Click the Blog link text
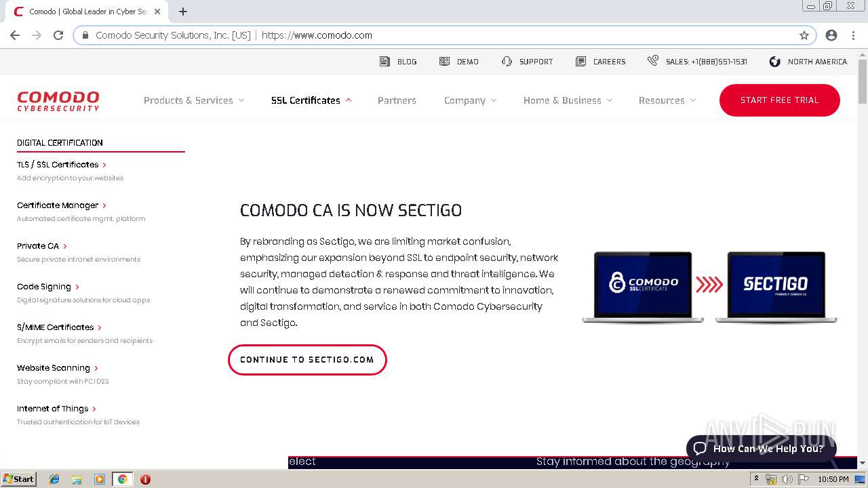Image resolution: width=868 pixels, height=488 pixels. (x=407, y=62)
